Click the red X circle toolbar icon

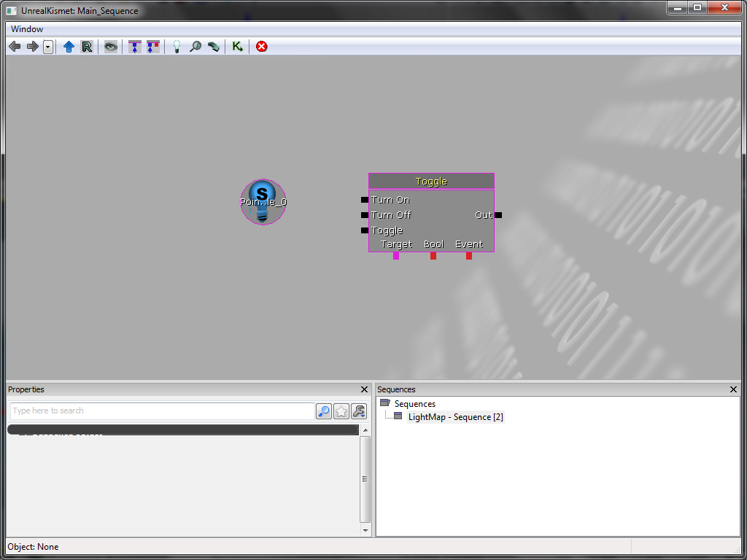click(261, 47)
